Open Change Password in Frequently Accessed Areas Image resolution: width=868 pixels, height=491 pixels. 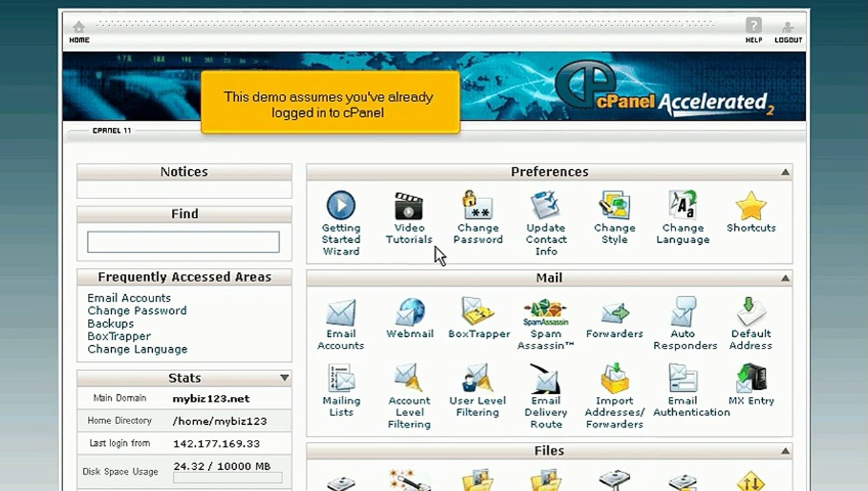(136, 310)
